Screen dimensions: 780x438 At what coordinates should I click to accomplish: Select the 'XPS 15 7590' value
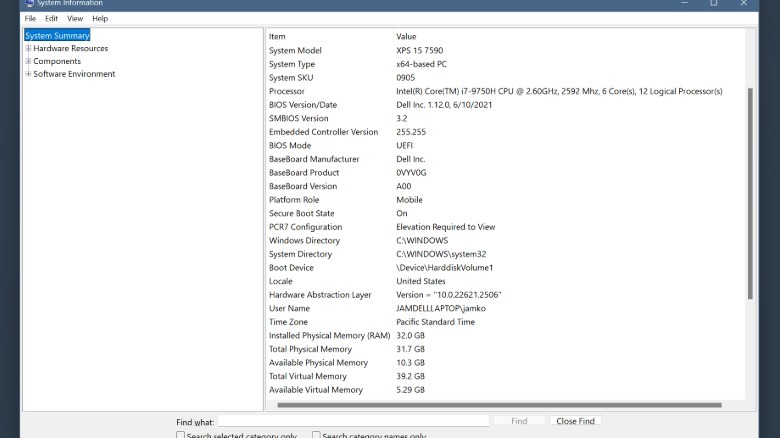pos(419,50)
